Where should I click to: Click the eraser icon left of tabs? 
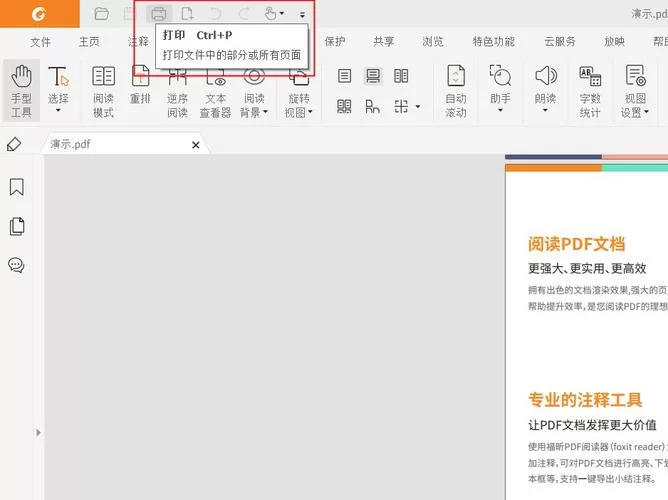(x=14, y=144)
